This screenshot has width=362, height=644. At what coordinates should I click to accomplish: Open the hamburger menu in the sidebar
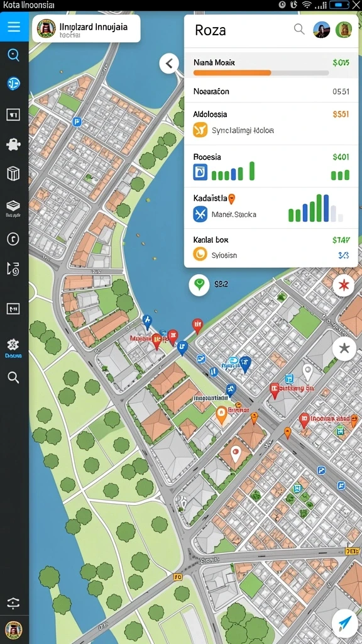[x=14, y=26]
